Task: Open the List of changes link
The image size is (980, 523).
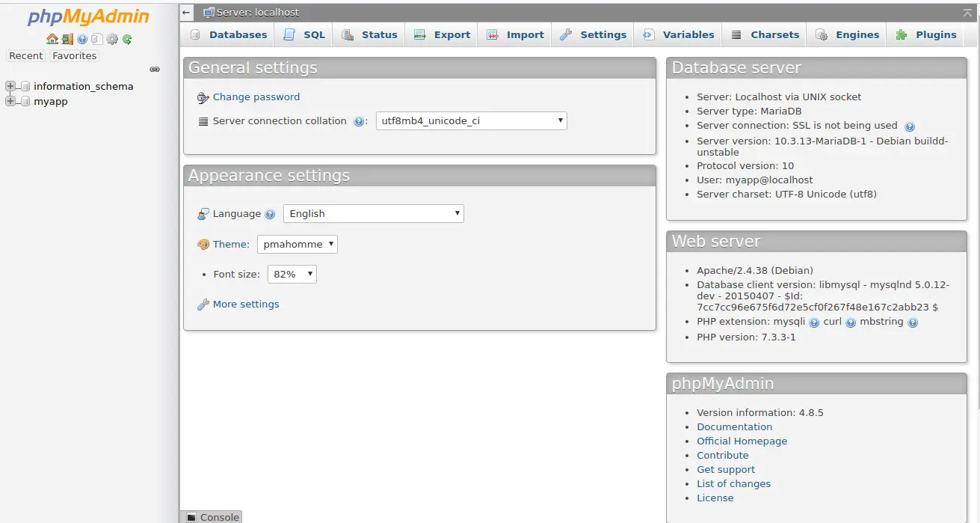Action: click(x=733, y=484)
